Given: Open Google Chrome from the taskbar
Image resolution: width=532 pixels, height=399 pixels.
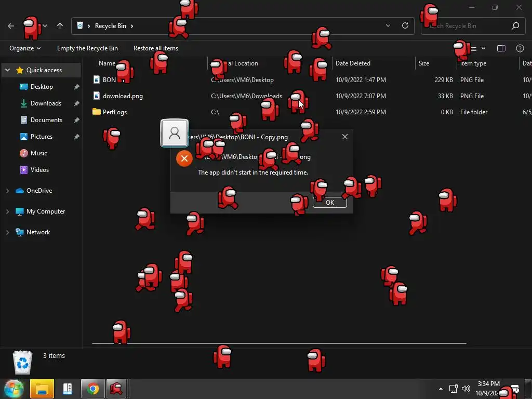Looking at the screenshot, I should coord(92,389).
